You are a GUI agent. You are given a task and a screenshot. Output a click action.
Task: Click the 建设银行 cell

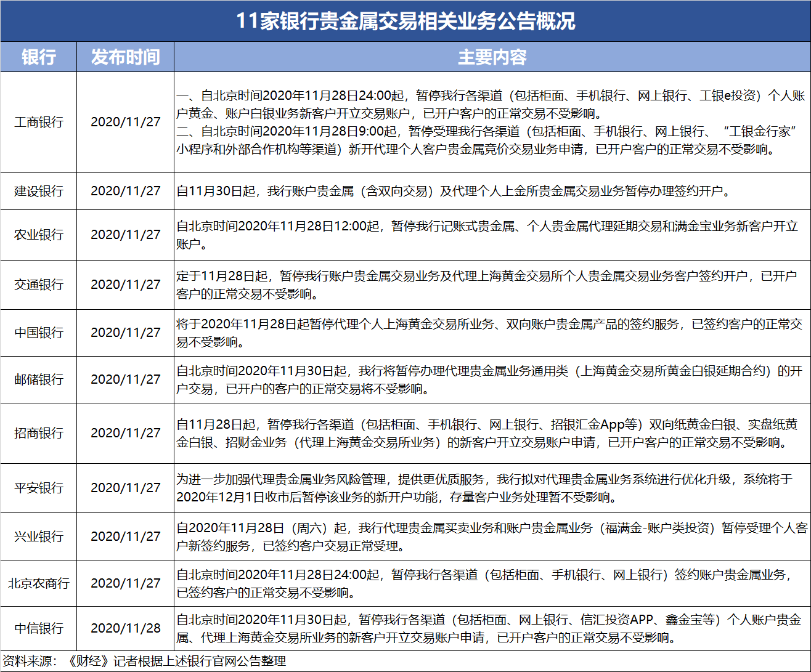(x=38, y=191)
